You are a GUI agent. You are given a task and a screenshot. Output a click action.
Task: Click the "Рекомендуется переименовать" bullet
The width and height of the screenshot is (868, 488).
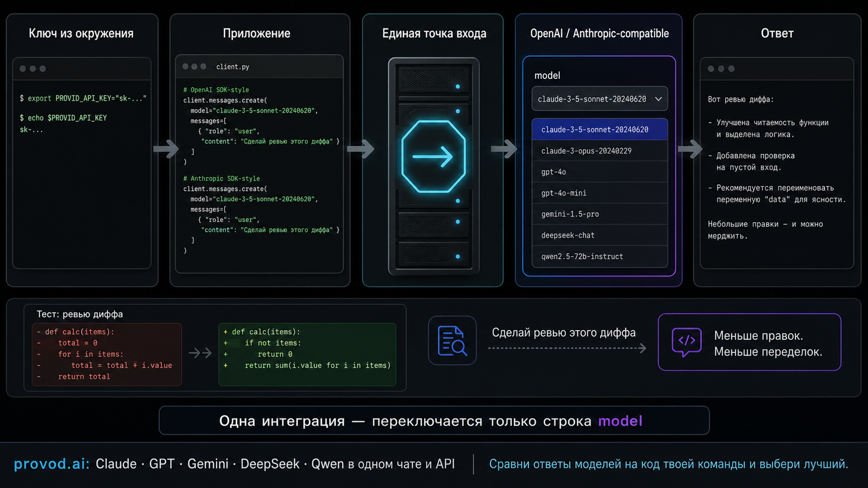click(x=777, y=194)
